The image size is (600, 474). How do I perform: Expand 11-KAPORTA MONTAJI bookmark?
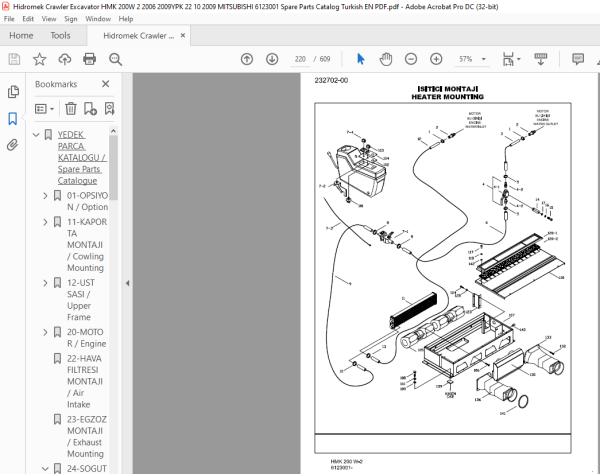(45, 222)
